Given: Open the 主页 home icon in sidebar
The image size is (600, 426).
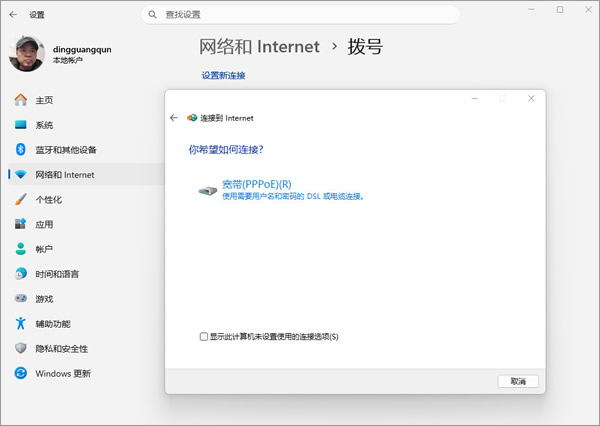Looking at the screenshot, I should [20, 100].
